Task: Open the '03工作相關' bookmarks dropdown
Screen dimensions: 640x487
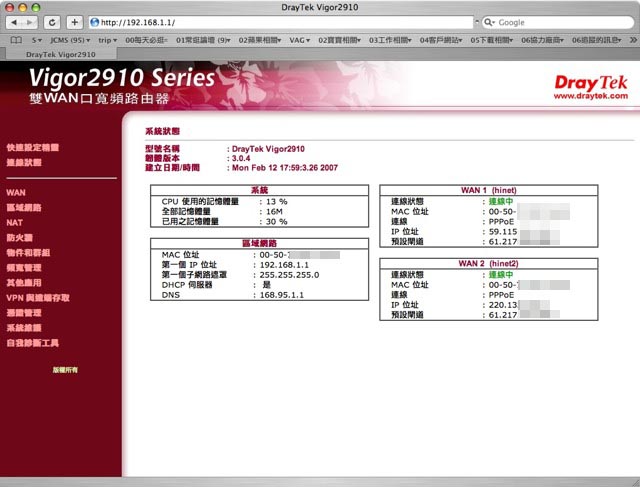Action: [390, 40]
